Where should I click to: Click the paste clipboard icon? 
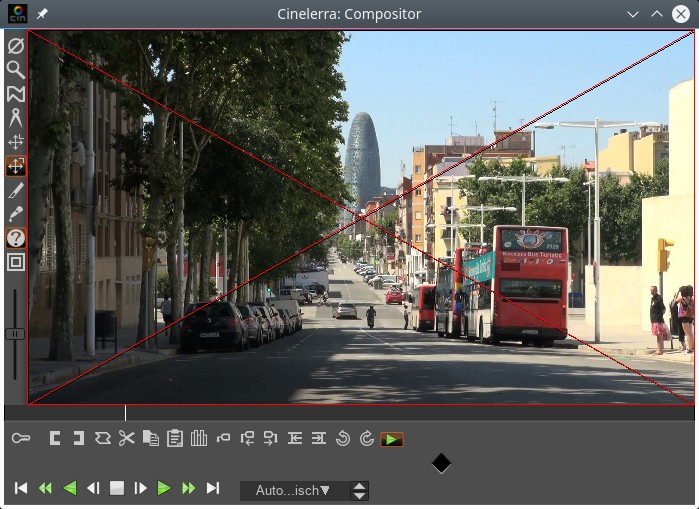[175, 438]
